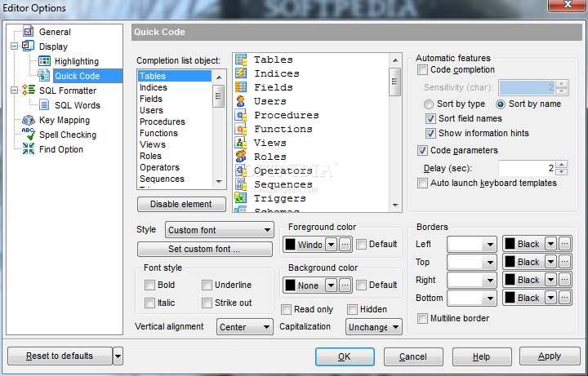Click the General tree icon
This screenshot has height=376, width=588.
pos(29,32)
